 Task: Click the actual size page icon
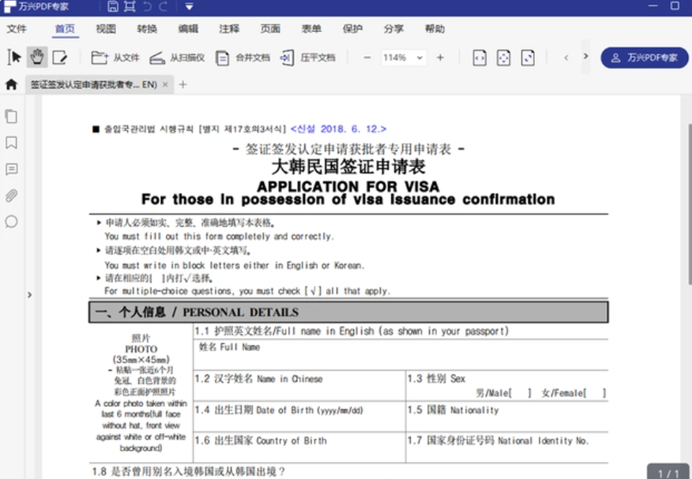pyautogui.click(x=528, y=58)
